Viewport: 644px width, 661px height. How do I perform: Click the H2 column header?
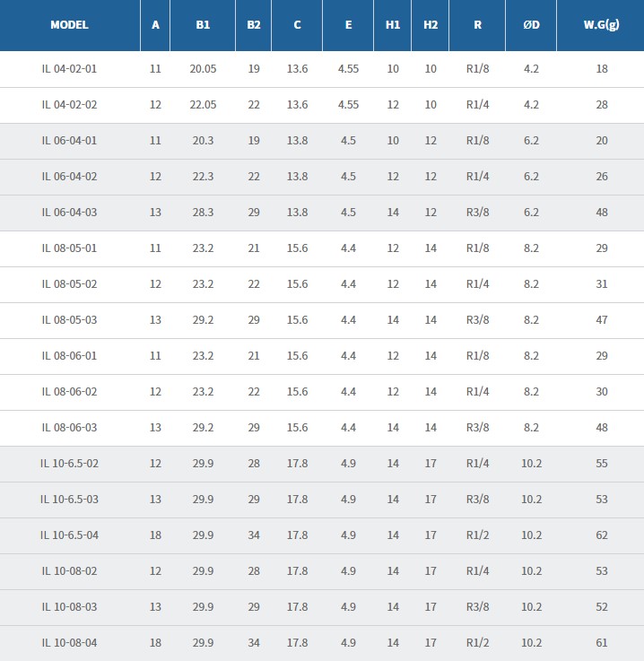pyautogui.click(x=431, y=25)
